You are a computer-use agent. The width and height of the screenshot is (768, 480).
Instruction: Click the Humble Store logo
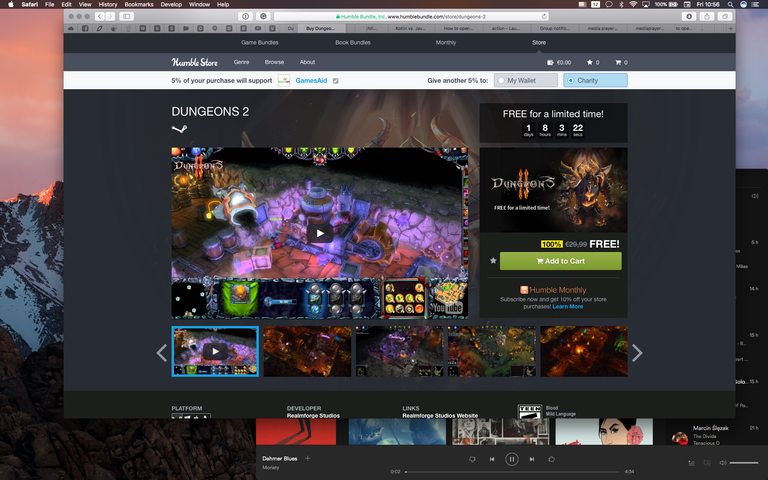point(194,62)
